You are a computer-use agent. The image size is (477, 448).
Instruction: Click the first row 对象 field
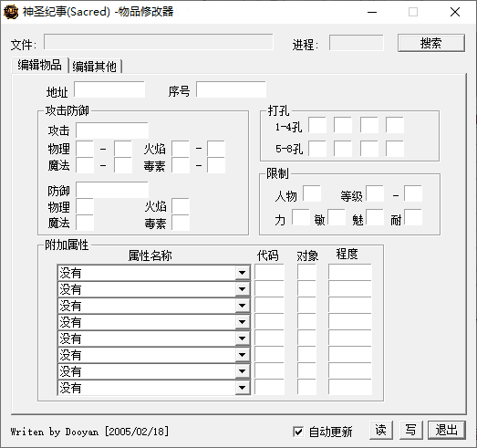coord(307,273)
